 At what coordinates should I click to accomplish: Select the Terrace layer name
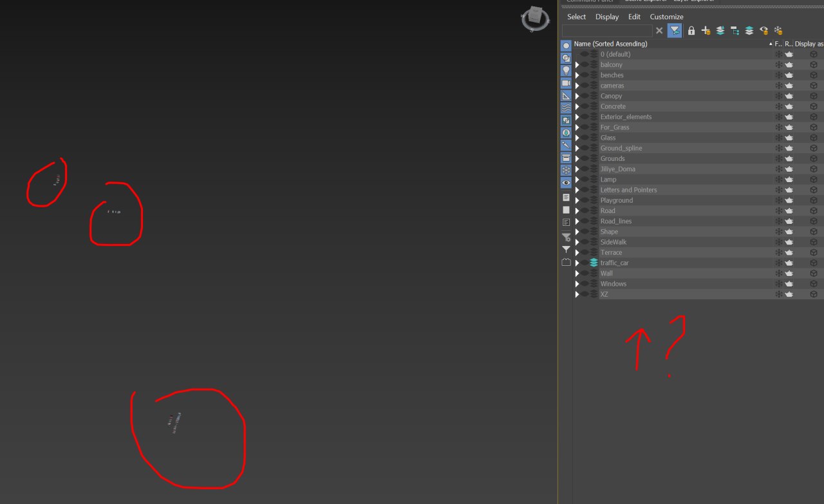(x=611, y=252)
